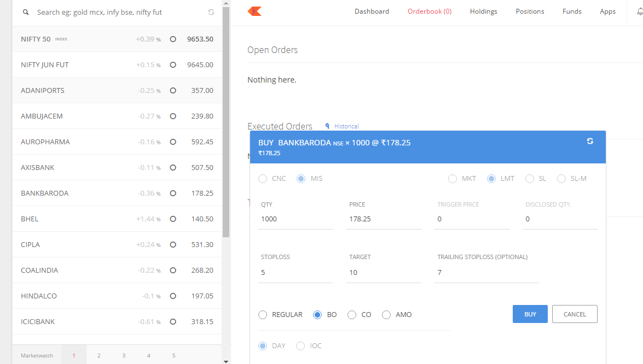Open the Orderbook (0) tab
Image resolution: width=643 pixels, height=364 pixels.
(x=430, y=11)
